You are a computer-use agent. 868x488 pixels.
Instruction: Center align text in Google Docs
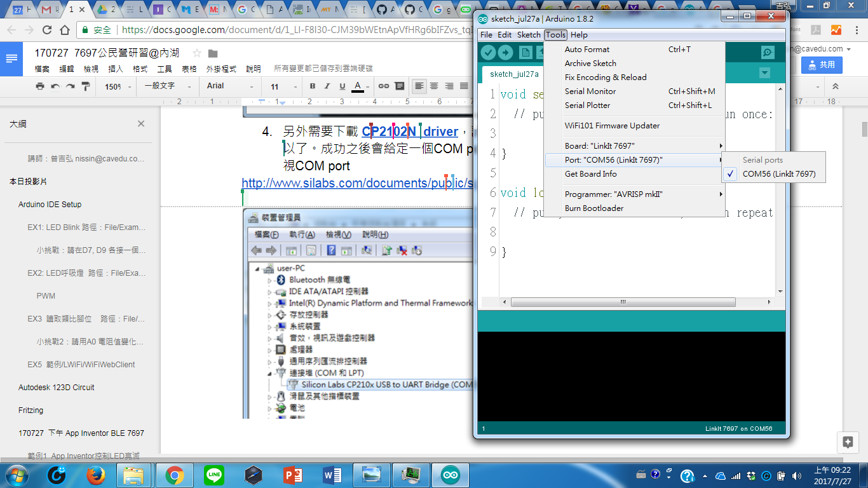[x=434, y=86]
